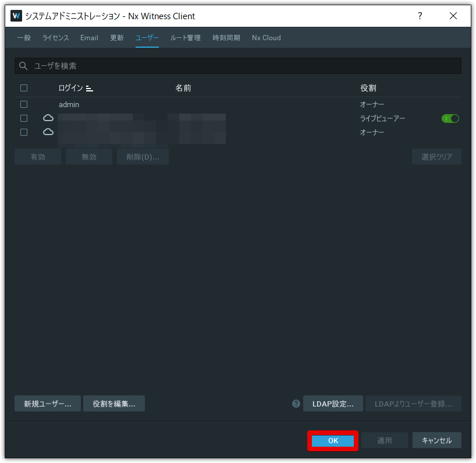This screenshot has width=476, height=463.
Task: Click the オーナー role of admin
Action: 372,104
